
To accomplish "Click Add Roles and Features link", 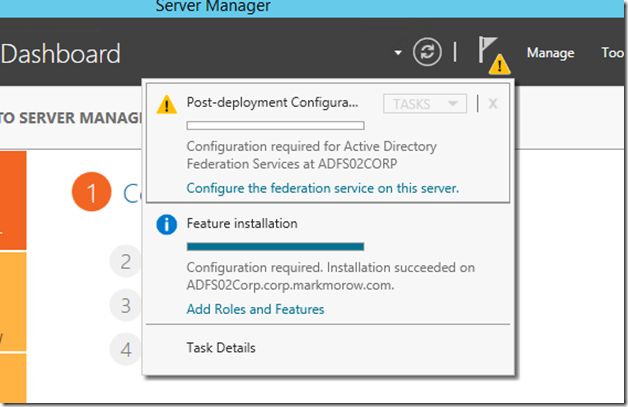I will coord(256,309).
